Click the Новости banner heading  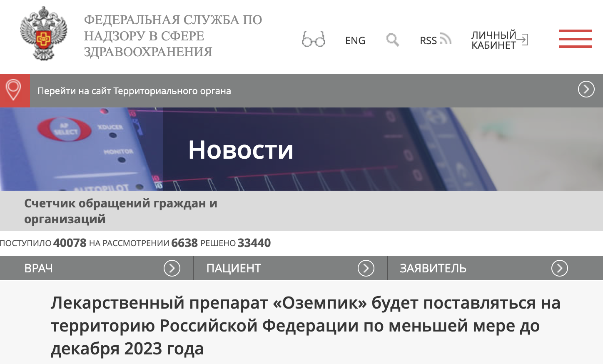pyautogui.click(x=241, y=150)
